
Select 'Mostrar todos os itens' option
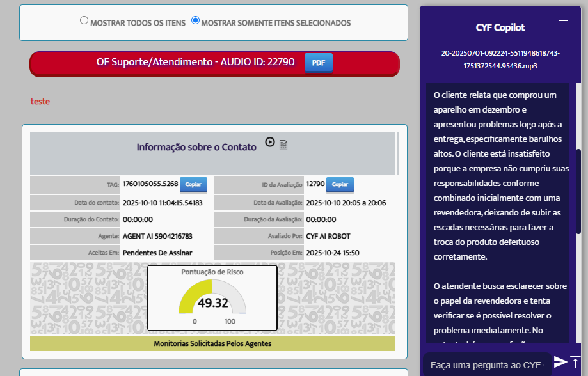(x=84, y=20)
